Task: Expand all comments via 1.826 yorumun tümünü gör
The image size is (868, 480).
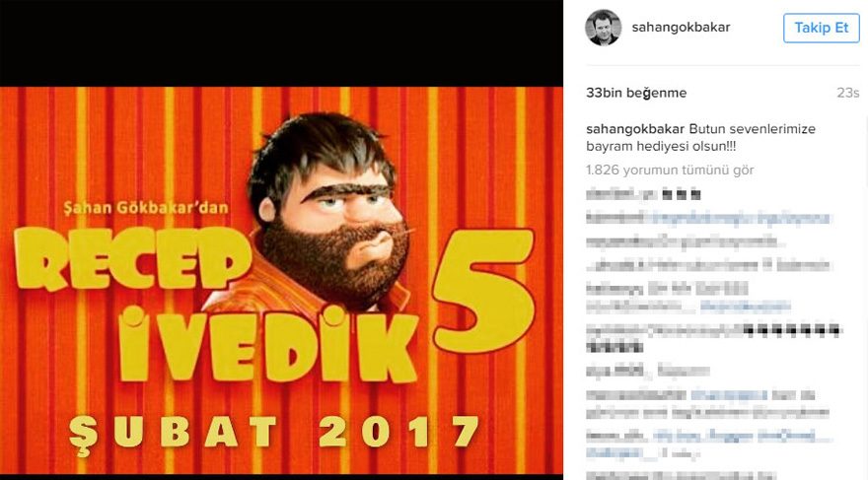Action: coord(670,170)
